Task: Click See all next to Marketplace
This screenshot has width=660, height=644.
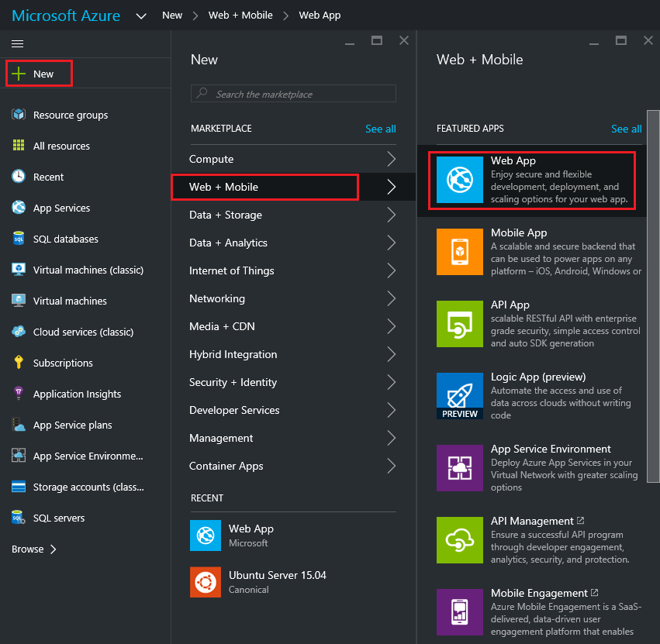Action: tap(380, 129)
